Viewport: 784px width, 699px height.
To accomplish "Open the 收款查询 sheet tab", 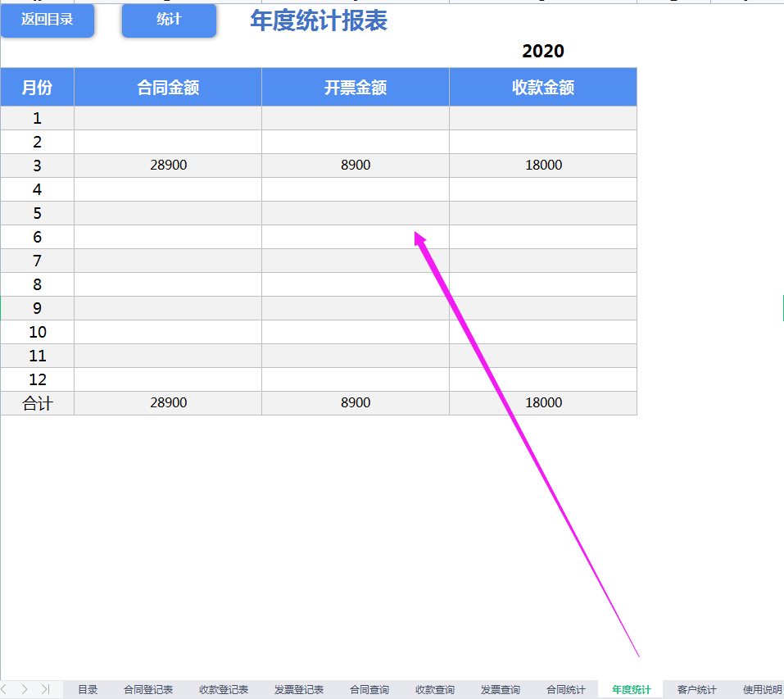I will pyautogui.click(x=434, y=689).
